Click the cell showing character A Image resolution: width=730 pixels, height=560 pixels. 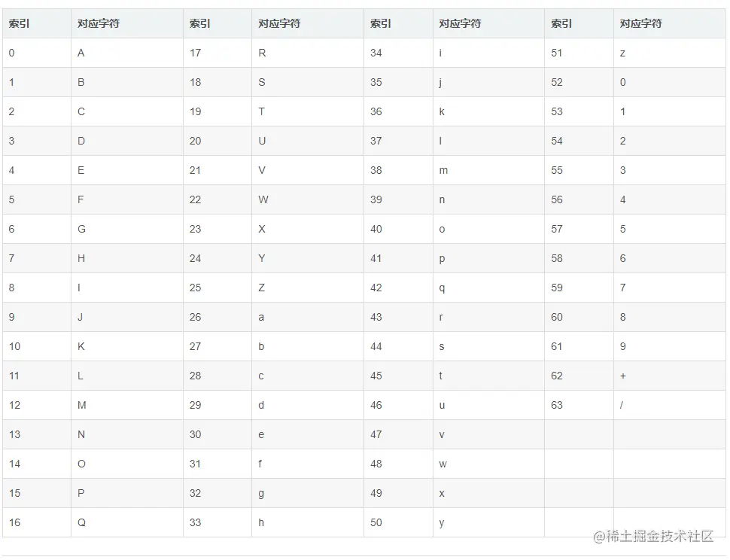(126, 53)
